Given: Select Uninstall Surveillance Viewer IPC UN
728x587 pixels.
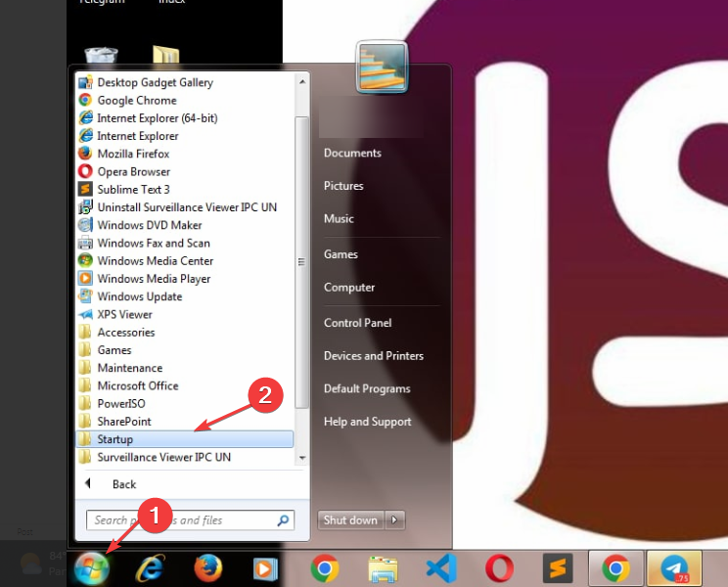Looking at the screenshot, I should click(x=184, y=207).
